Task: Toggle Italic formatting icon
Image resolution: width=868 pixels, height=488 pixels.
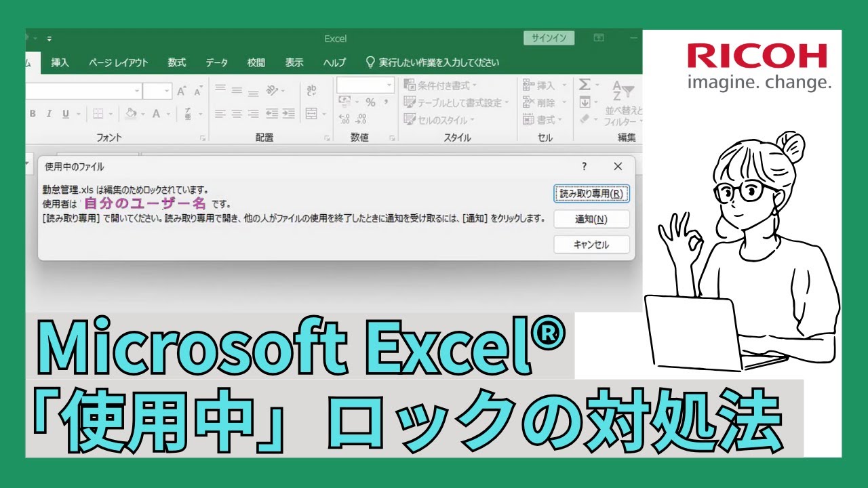Action: click(48, 114)
